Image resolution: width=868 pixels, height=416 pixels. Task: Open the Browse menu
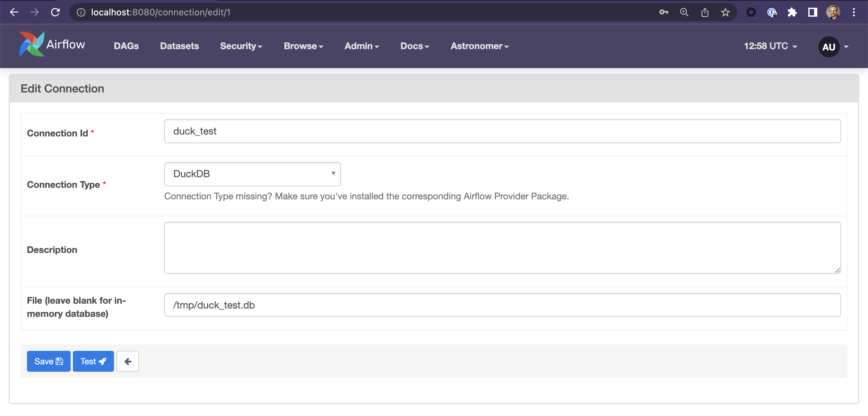pos(303,46)
